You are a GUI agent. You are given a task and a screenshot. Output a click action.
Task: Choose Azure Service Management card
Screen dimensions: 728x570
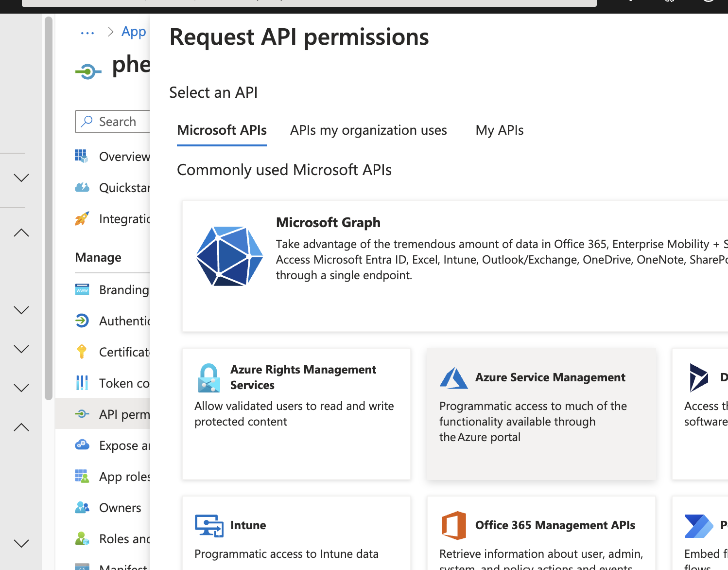pyautogui.click(x=541, y=414)
